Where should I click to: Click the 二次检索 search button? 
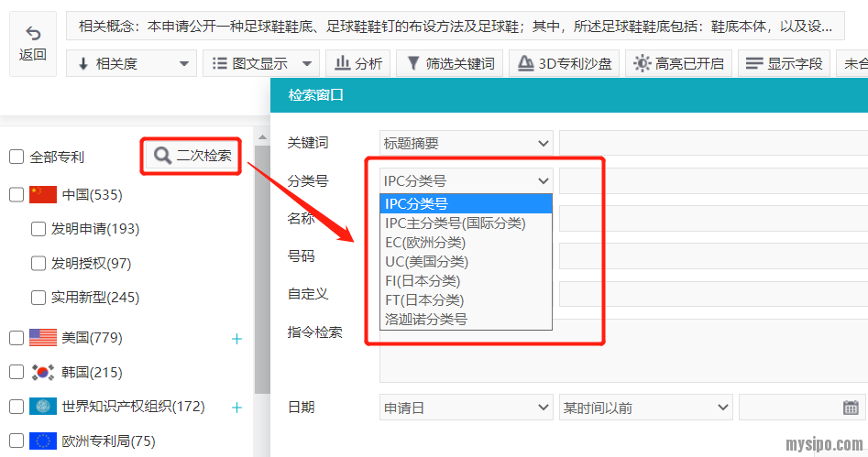pyautogui.click(x=192, y=156)
